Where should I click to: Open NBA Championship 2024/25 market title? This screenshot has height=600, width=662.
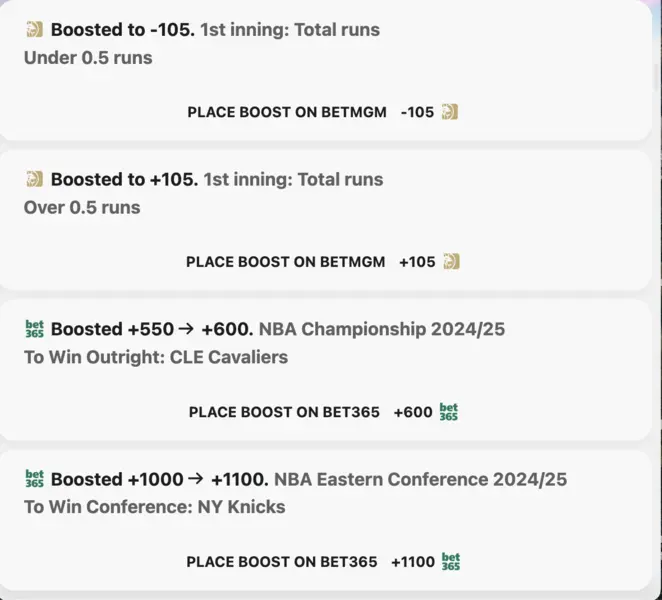click(x=382, y=329)
